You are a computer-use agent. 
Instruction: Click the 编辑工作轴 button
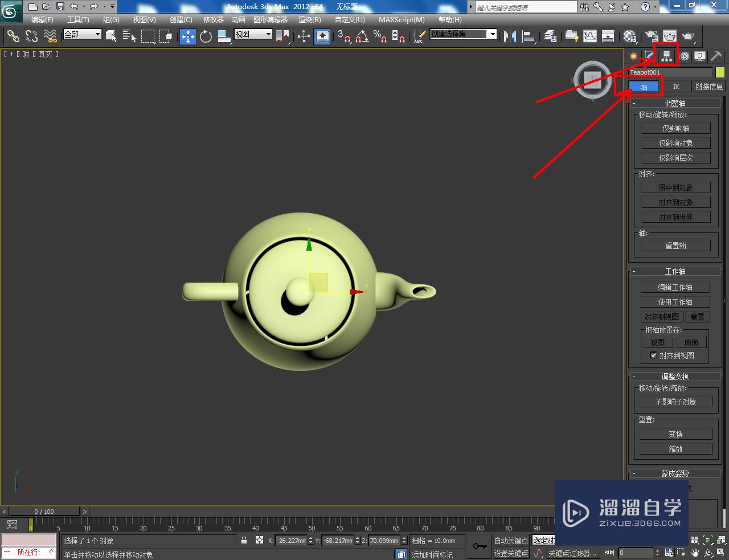[x=675, y=287]
